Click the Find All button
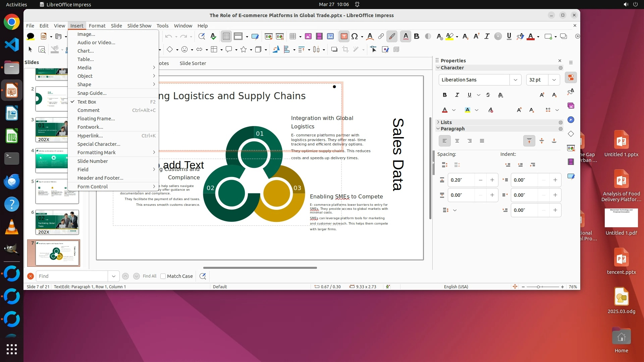The width and height of the screenshot is (644, 362). (149, 276)
